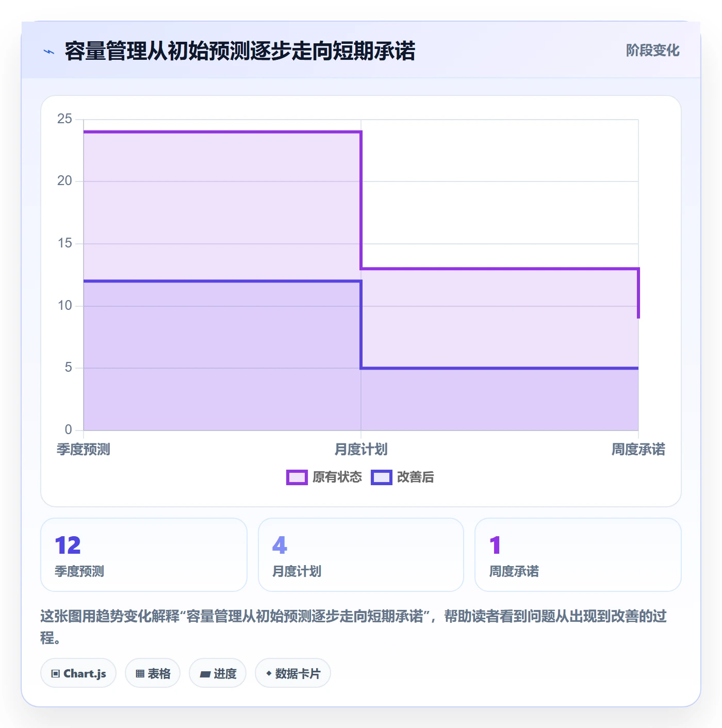
Task: Click the 周度承诺 x-axis label
Action: tap(638, 450)
